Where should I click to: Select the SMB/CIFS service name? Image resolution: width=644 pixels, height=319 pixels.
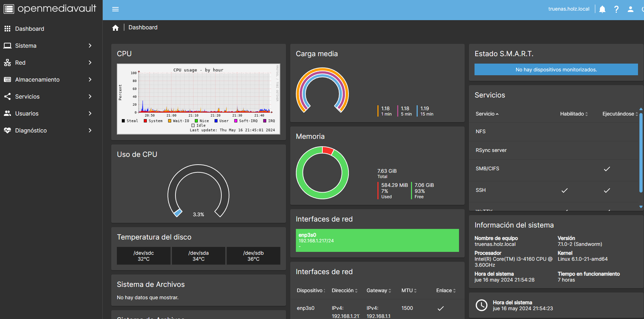tap(487, 169)
